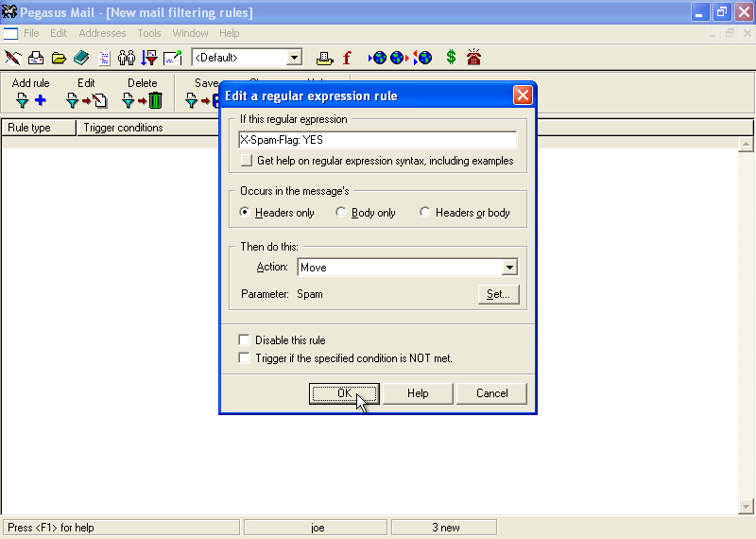The width and height of the screenshot is (756, 539).
Task: Check the regular expression syntax help box
Action: (247, 160)
